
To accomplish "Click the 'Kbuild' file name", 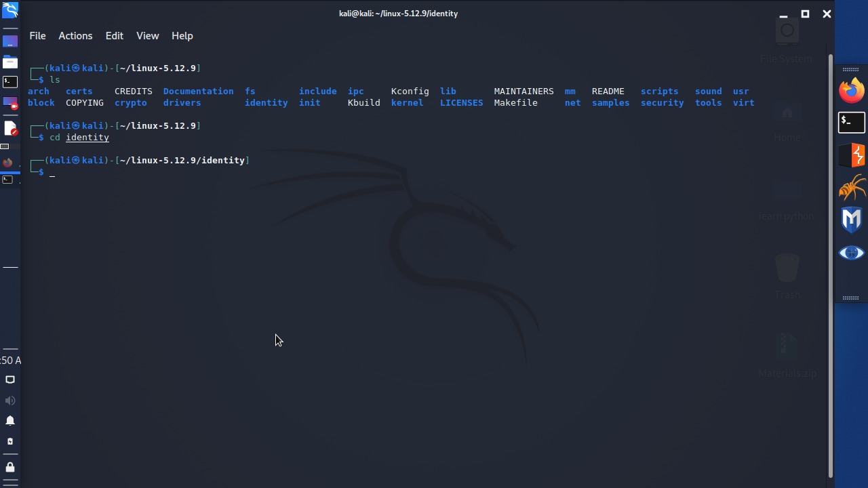I will (x=364, y=103).
